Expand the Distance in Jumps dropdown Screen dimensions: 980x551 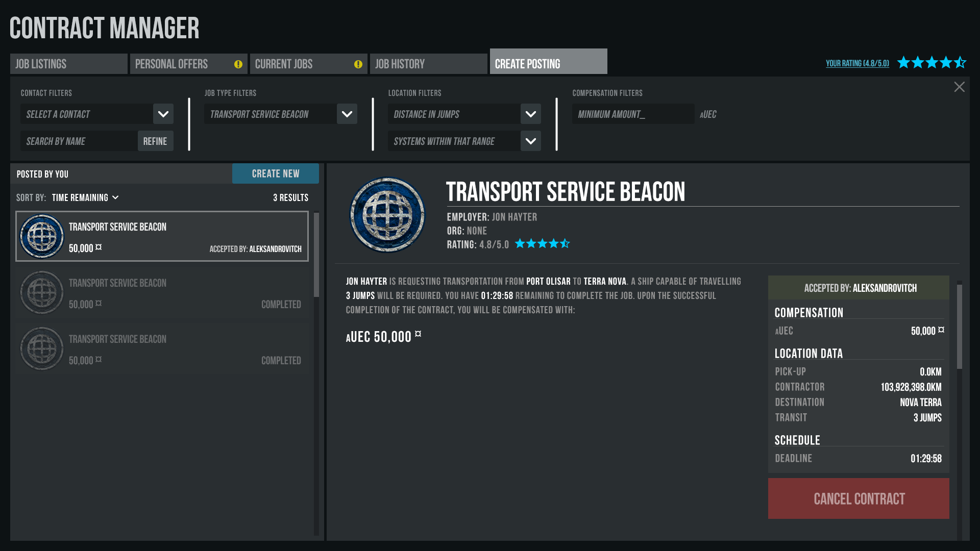tap(531, 114)
